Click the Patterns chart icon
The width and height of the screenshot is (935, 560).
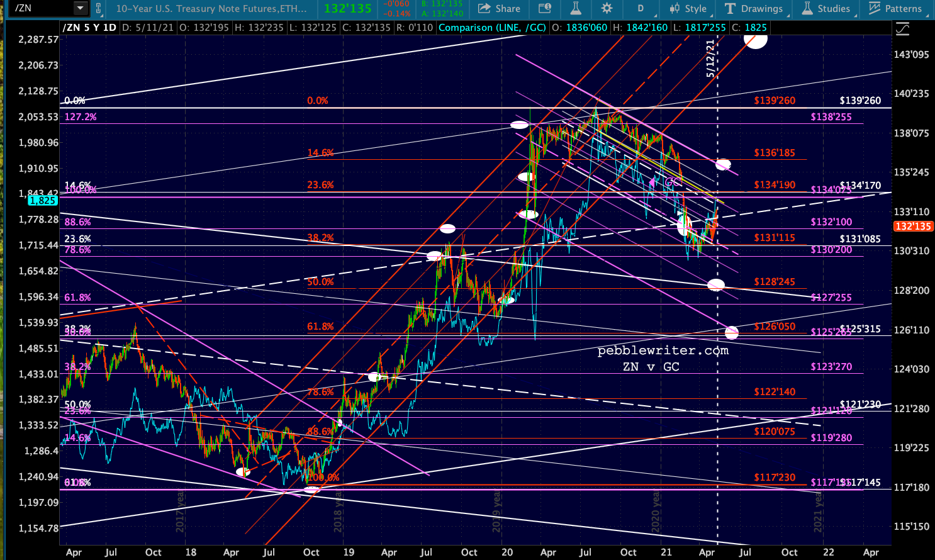pyautogui.click(x=874, y=8)
